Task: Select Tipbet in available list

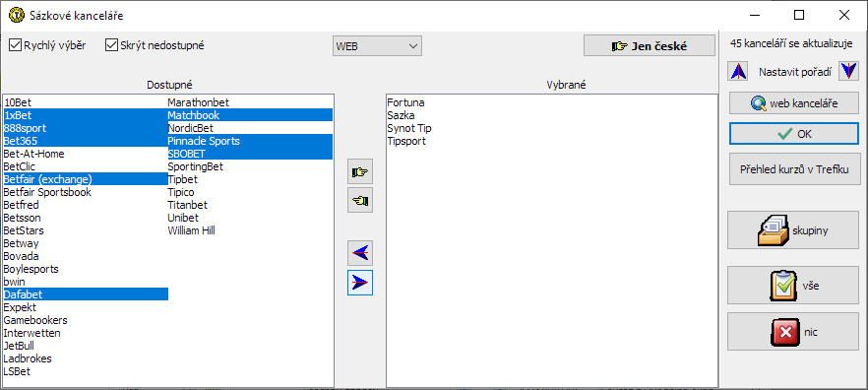Action: tap(250, 179)
